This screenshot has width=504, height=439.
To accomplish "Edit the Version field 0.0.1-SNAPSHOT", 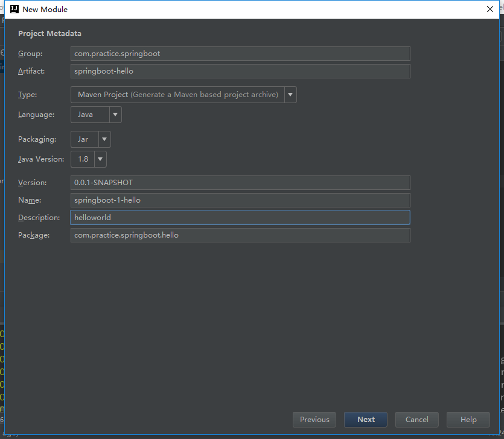I will coord(240,183).
